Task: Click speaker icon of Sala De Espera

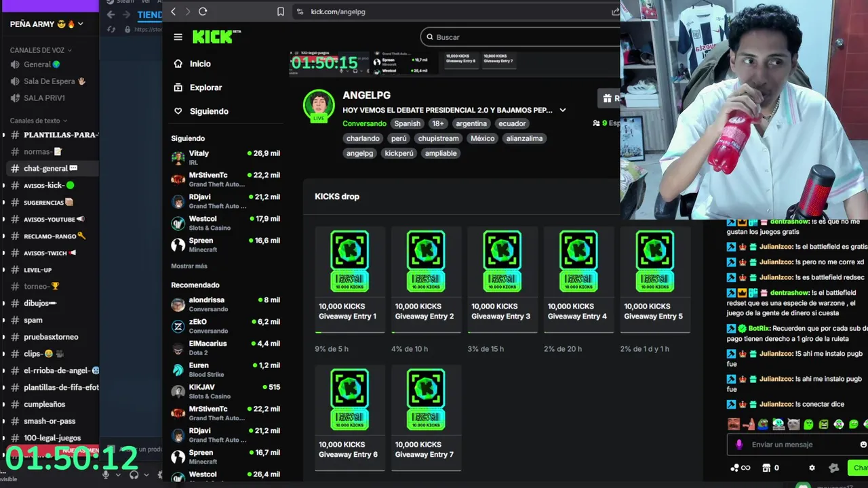Action: (15, 81)
